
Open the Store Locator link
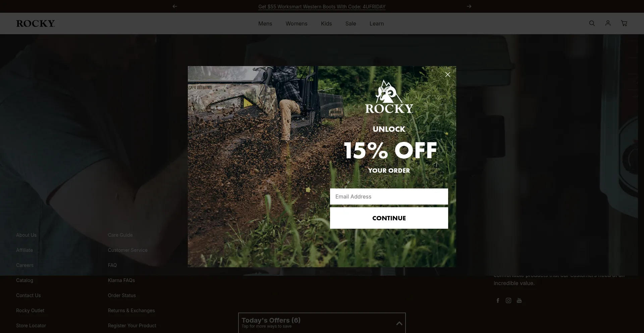(x=31, y=326)
